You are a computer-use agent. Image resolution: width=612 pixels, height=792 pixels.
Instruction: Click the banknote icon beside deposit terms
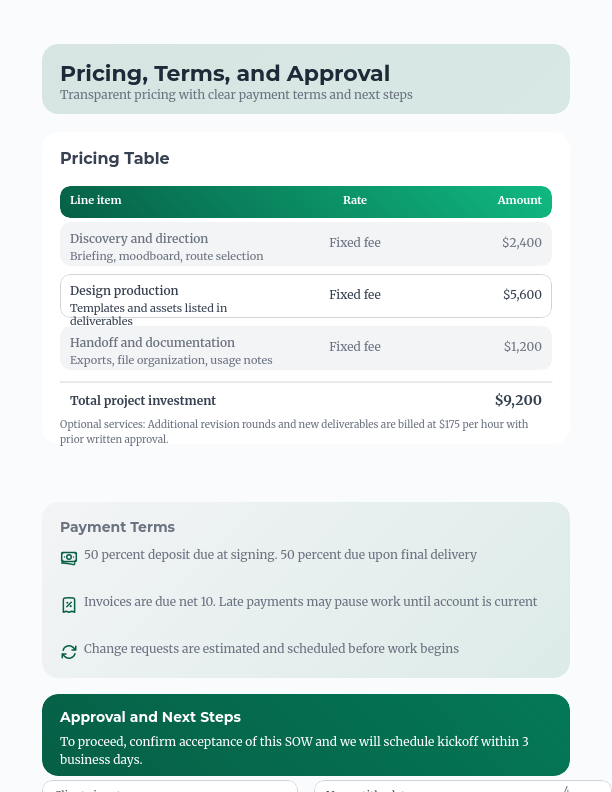pyautogui.click(x=69, y=558)
